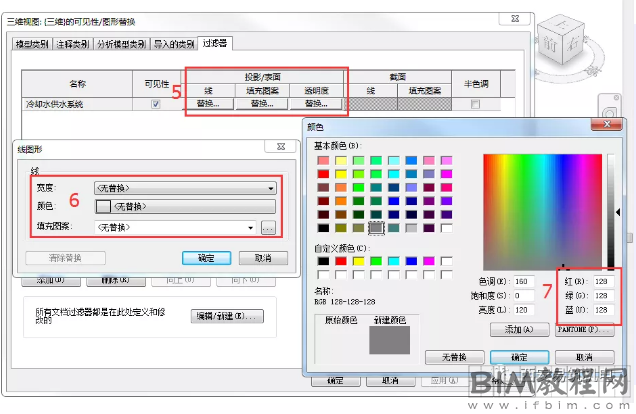636x414 pixels.
Task: Click 替换 button under projection 线 column
Action: click(x=209, y=104)
